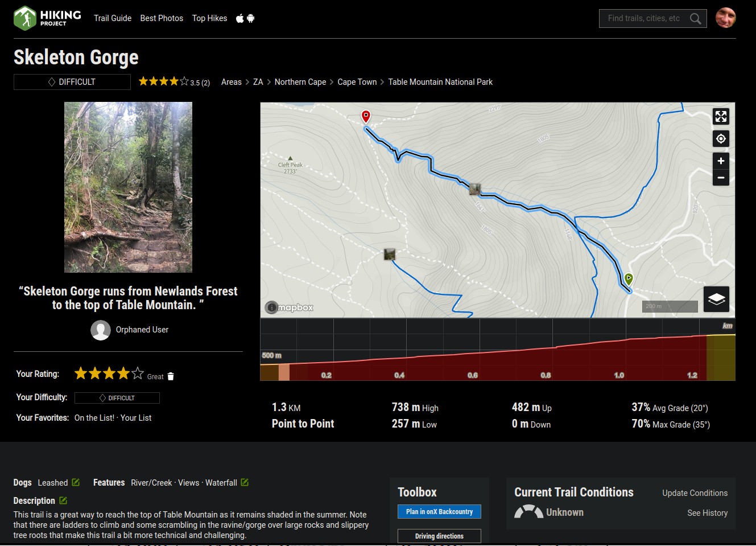The height and width of the screenshot is (546, 756).
Task: Edit the Dogs Leashed setting pencil icon
Action: coord(76,482)
